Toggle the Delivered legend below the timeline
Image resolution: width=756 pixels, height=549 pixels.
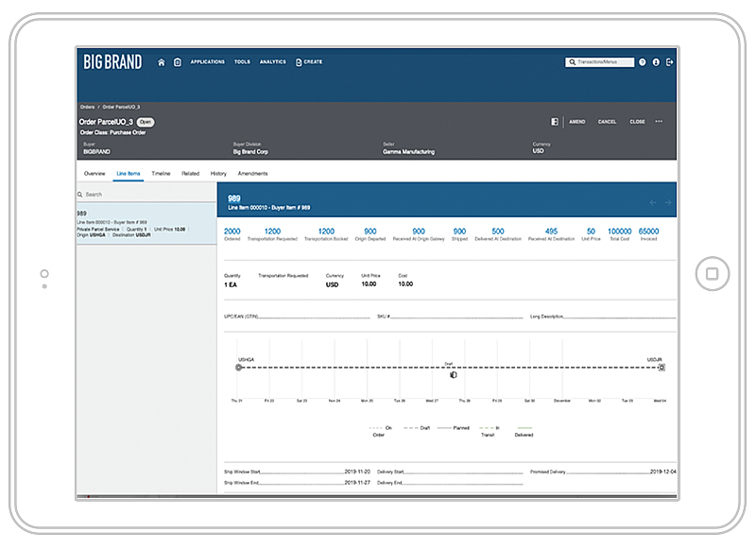(524, 433)
